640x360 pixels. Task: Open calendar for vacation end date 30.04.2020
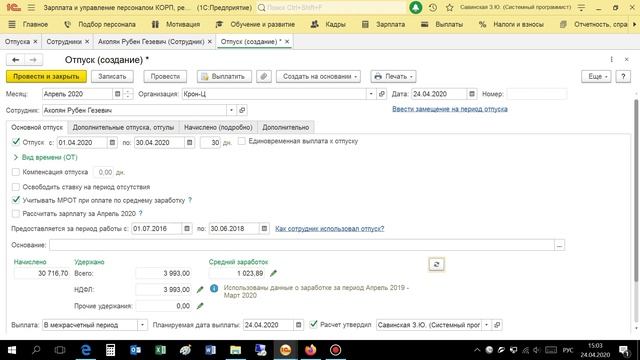pyautogui.click(x=189, y=142)
